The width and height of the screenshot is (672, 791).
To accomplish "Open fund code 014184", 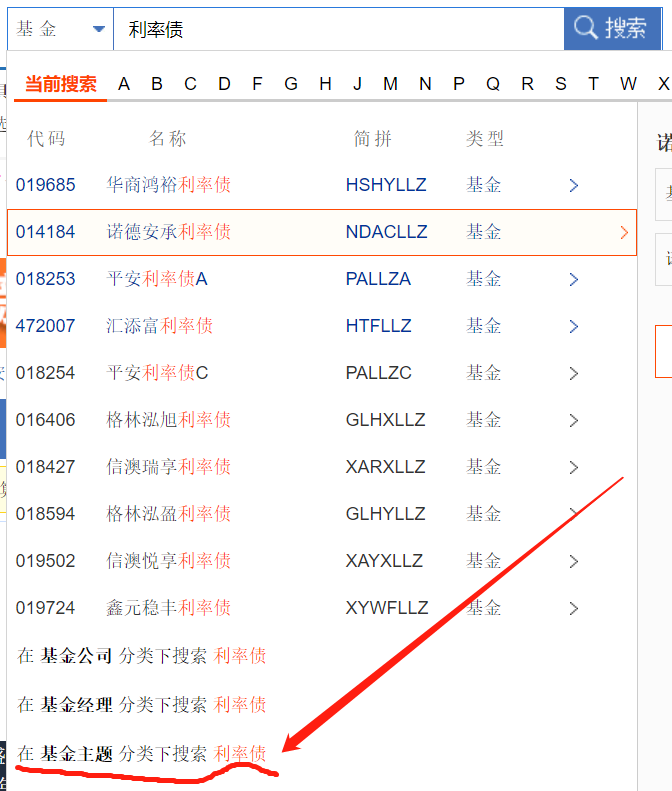I will coord(45,232).
